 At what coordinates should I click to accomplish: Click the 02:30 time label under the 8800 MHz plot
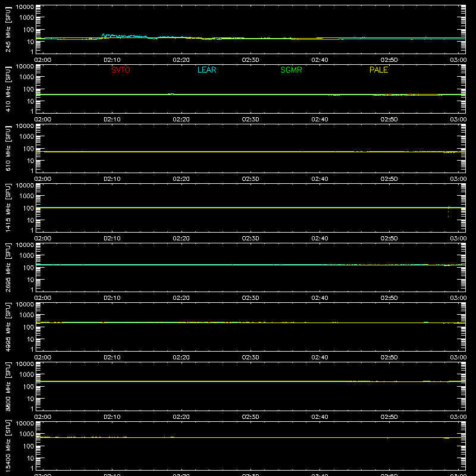click(250, 417)
